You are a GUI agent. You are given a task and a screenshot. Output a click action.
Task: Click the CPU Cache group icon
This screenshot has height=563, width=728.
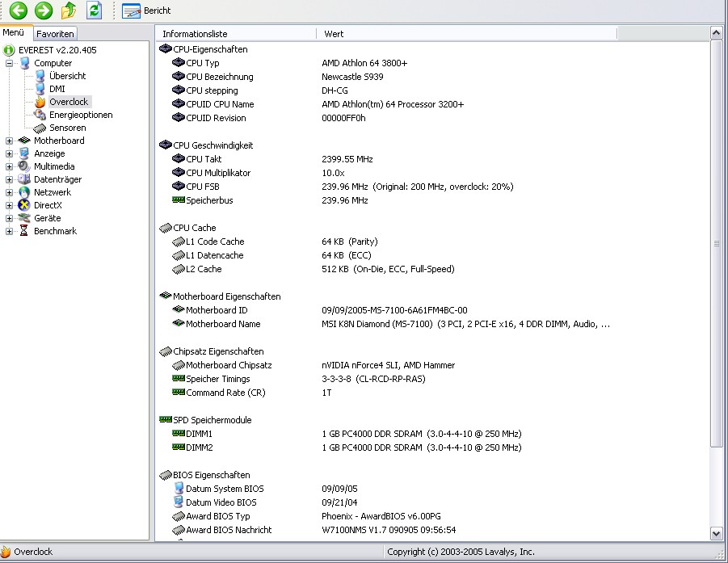coord(166,228)
